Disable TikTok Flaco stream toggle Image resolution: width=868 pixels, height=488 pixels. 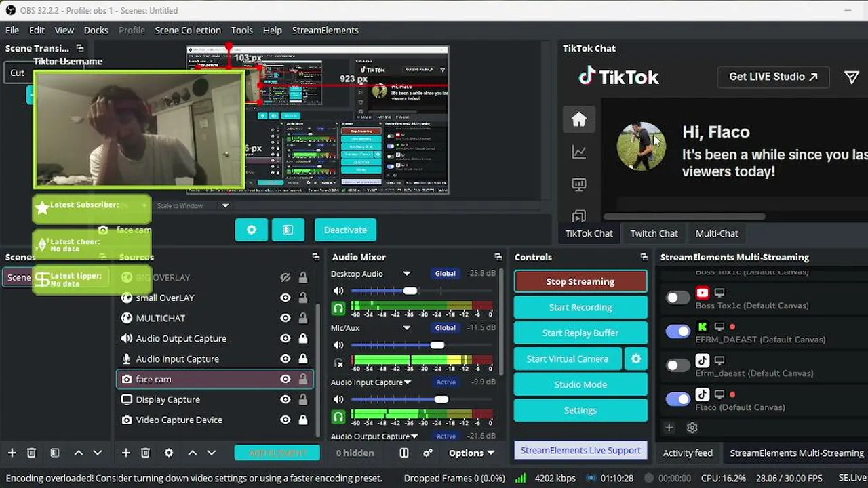[677, 399]
